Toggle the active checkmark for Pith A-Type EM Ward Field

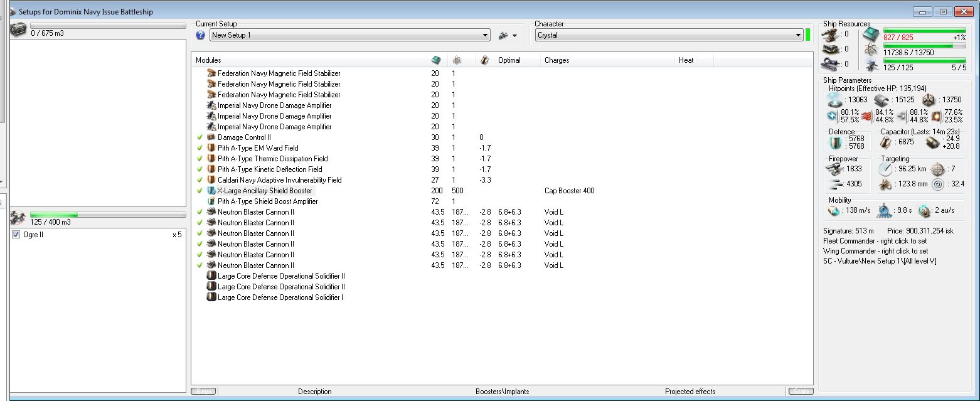(x=200, y=147)
